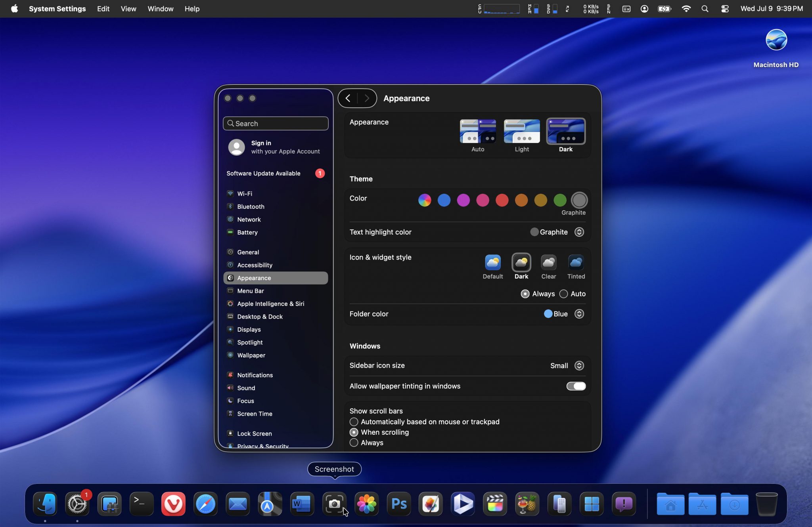Choose the purple theme color swatch
The width and height of the screenshot is (812, 527).
pos(463,200)
